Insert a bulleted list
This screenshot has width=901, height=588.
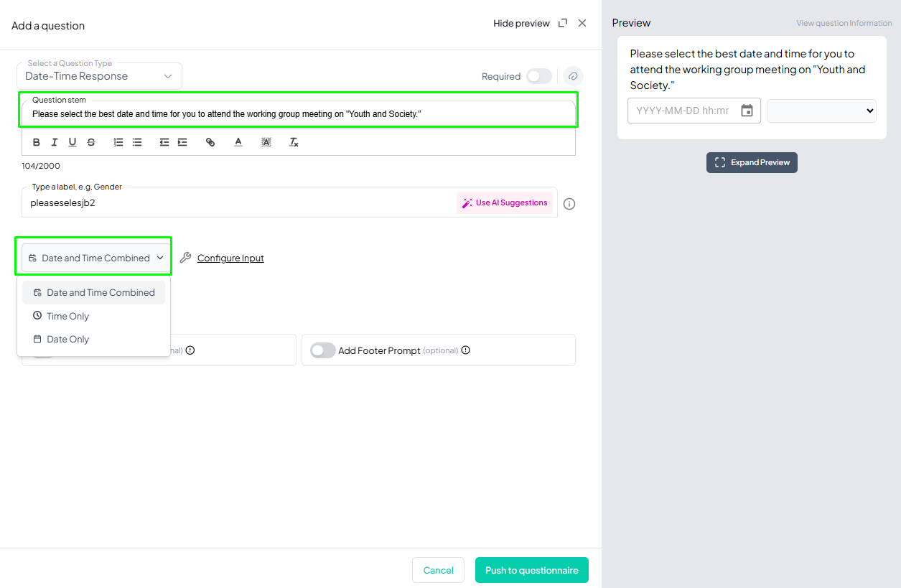(137, 142)
